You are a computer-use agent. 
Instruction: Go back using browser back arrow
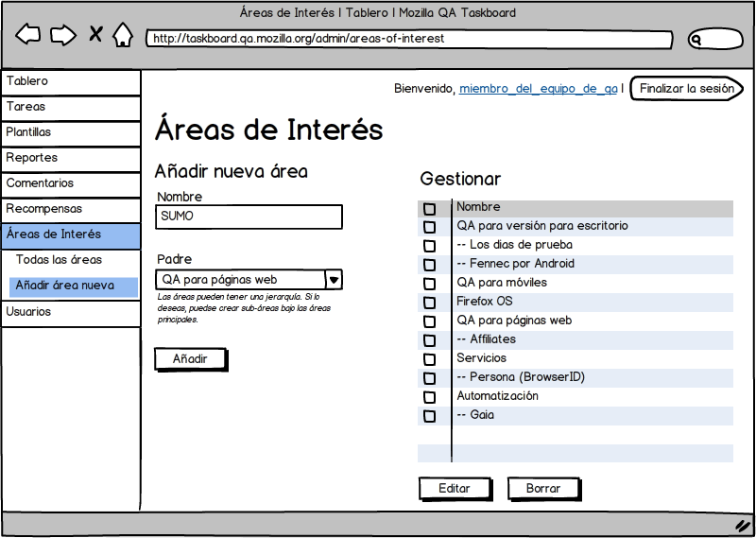tap(28, 35)
